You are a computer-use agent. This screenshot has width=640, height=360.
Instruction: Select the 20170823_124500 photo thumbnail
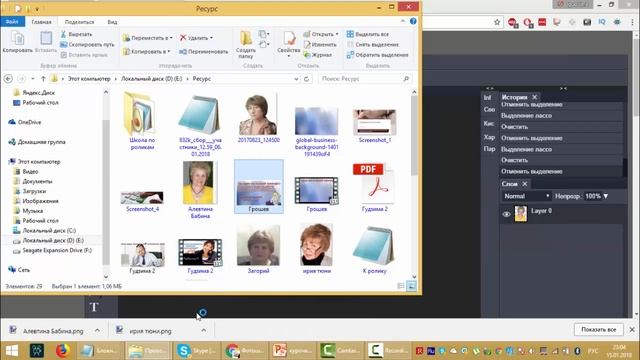259,118
